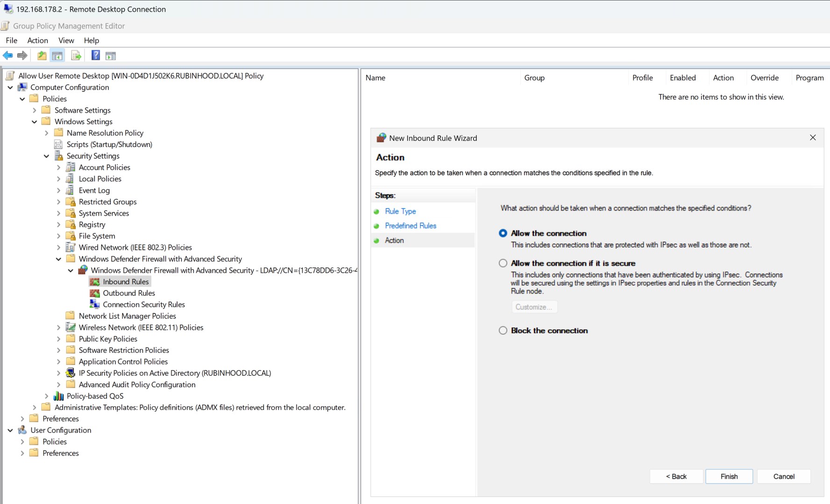830x504 pixels.
Task: Select Block the connection radio button
Action: tap(503, 330)
